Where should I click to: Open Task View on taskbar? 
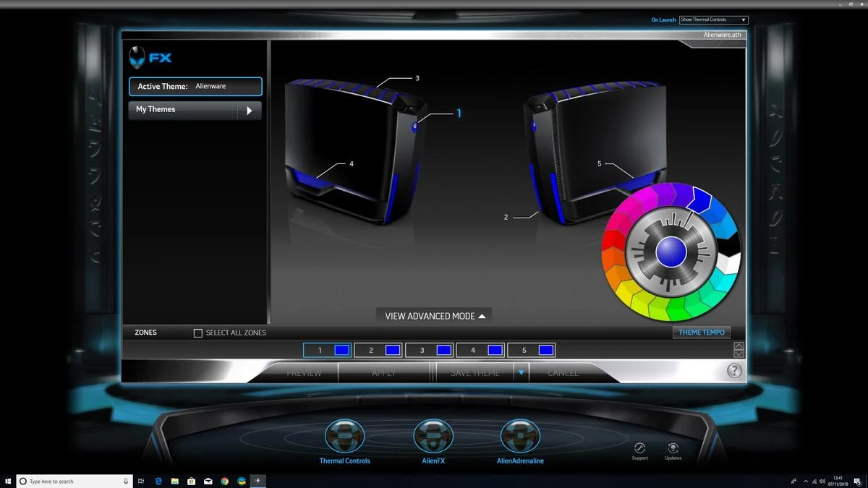[x=141, y=481]
